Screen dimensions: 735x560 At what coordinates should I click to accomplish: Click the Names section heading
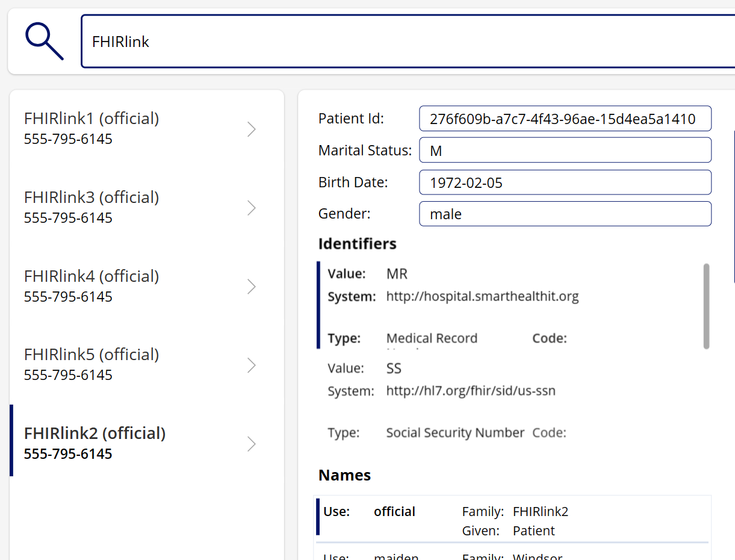coord(344,476)
